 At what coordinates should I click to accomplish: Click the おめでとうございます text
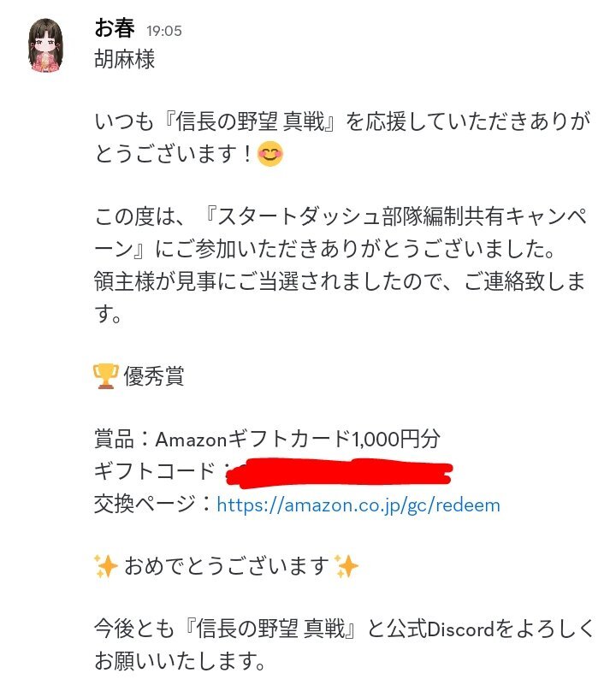pos(226,566)
